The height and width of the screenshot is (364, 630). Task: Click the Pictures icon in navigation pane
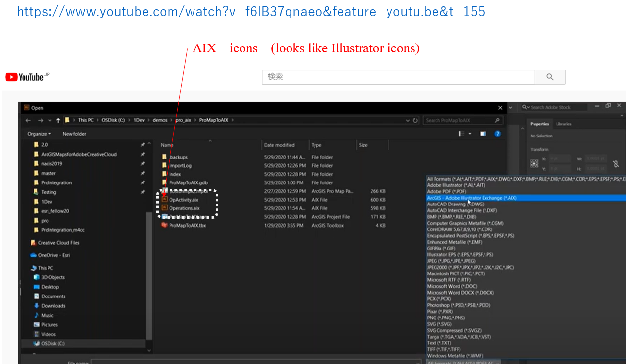click(x=37, y=325)
